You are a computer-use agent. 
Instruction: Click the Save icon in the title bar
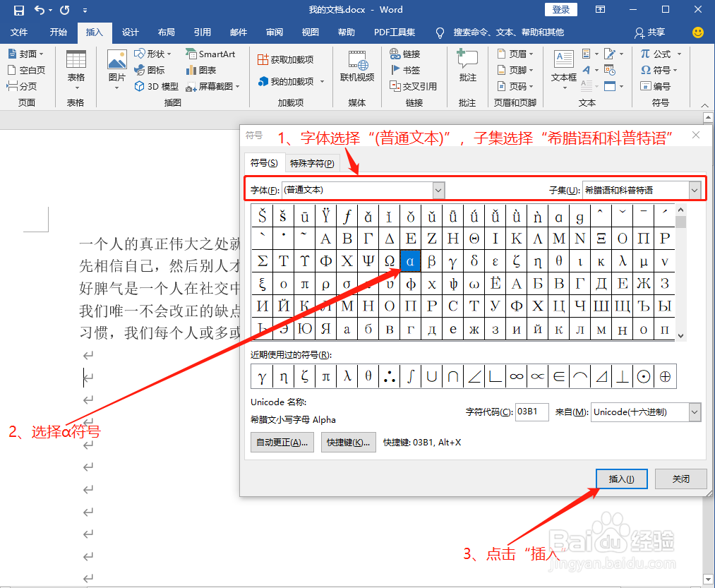pos(18,10)
